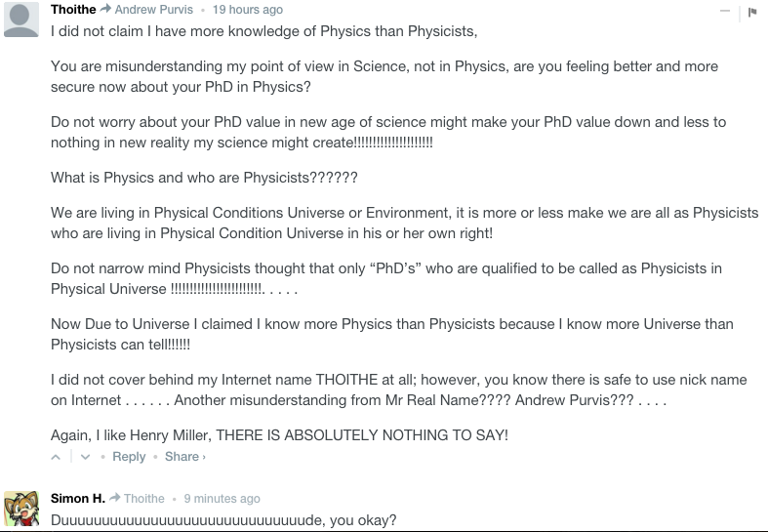Click the first line of Thoithe's comment
The image size is (768, 532).
(x=263, y=31)
